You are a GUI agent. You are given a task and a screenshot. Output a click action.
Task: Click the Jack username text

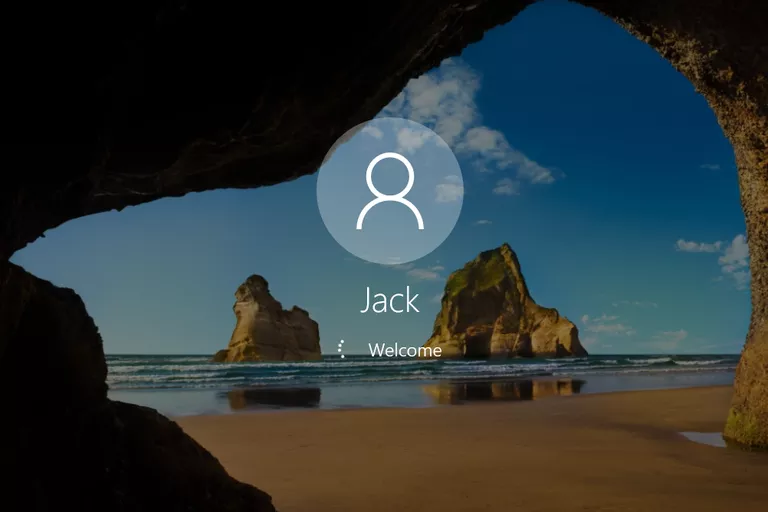pyautogui.click(x=390, y=299)
